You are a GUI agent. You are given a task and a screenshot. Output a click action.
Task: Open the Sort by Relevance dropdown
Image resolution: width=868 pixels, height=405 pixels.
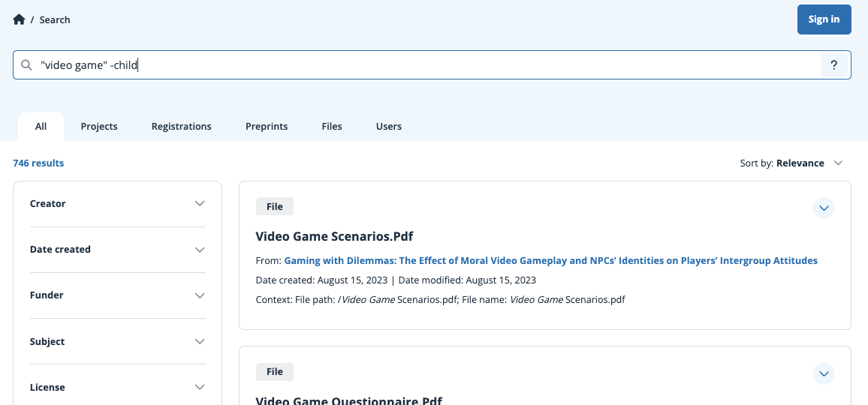pyautogui.click(x=791, y=163)
